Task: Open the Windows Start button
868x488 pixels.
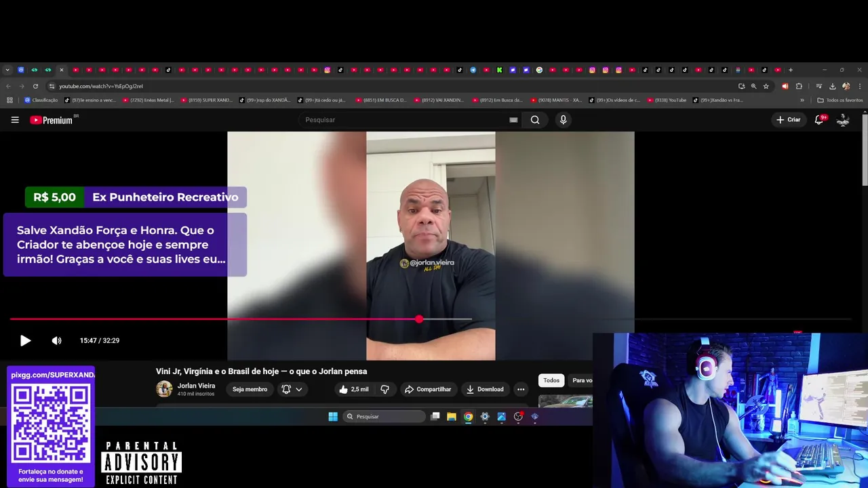Action: click(x=333, y=417)
